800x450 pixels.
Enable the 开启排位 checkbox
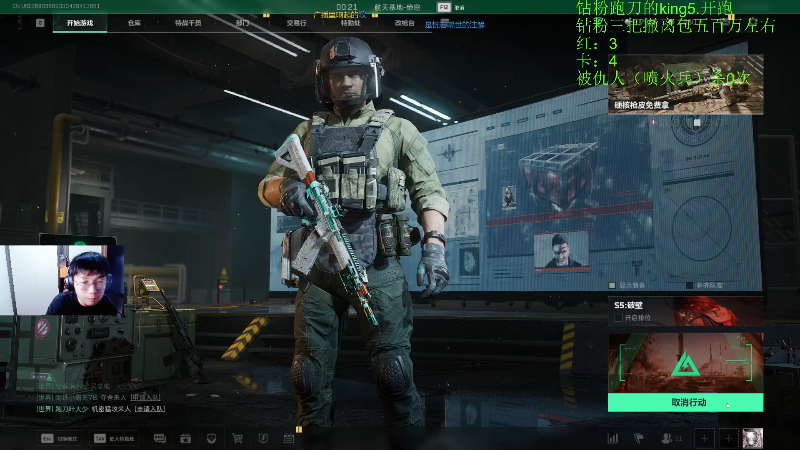coord(619,317)
